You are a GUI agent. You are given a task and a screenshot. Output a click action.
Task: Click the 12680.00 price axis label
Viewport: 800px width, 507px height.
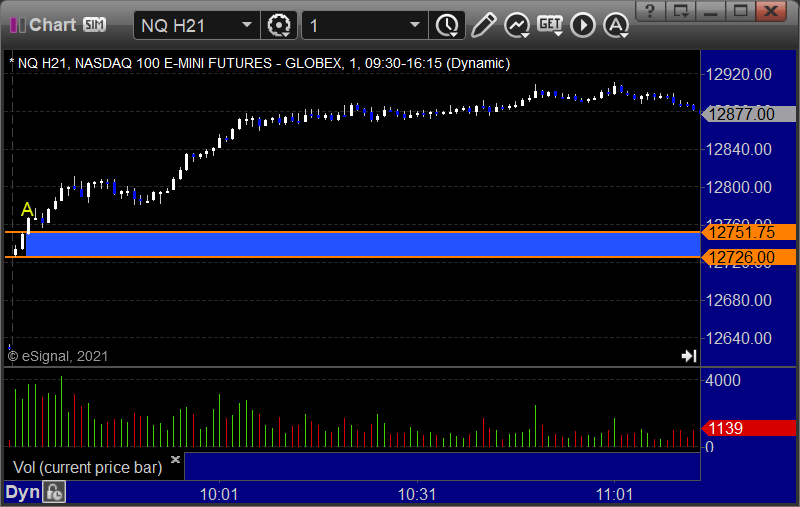pos(738,300)
